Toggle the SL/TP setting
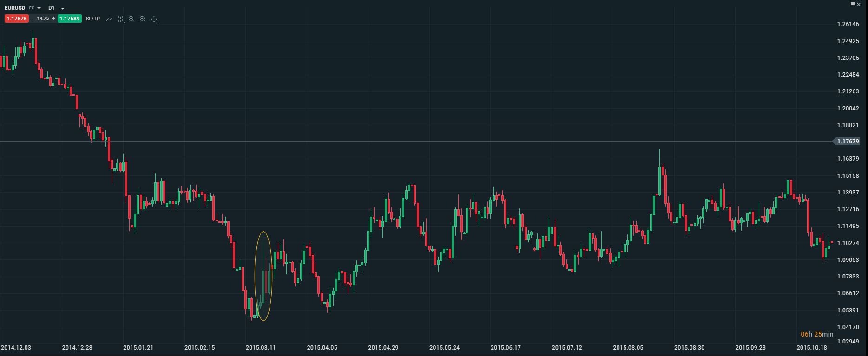The height and width of the screenshot is (356, 868). coord(93,19)
